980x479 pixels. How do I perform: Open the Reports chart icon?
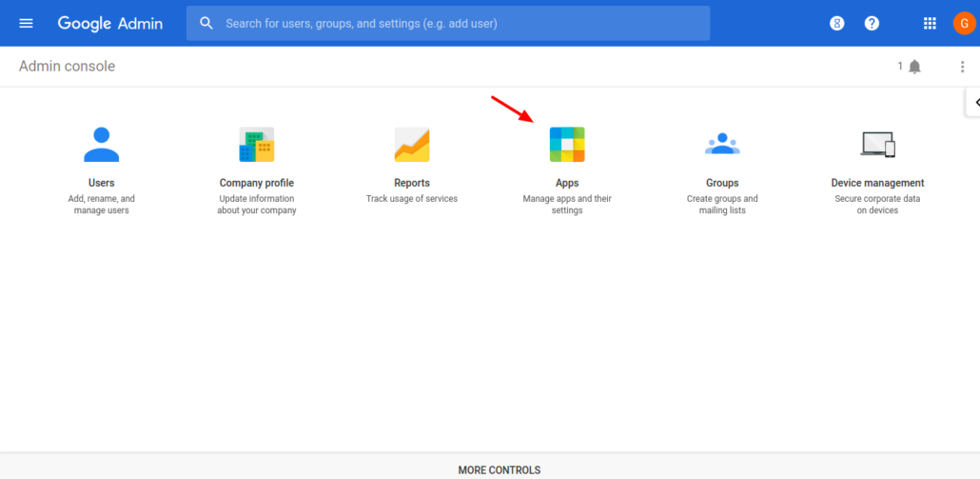coord(412,145)
